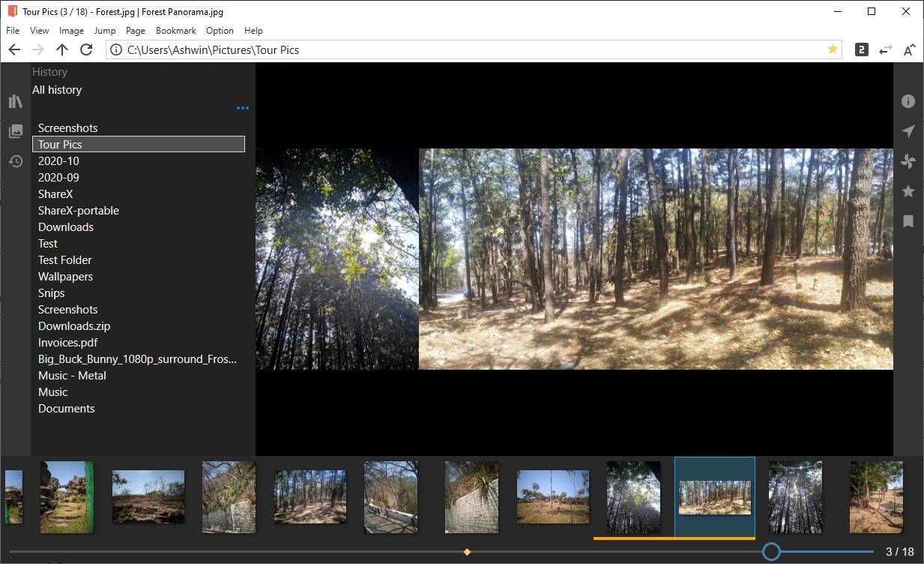Image resolution: width=924 pixels, height=564 pixels.
Task: Open 2020-09 from history
Action: coord(139,178)
